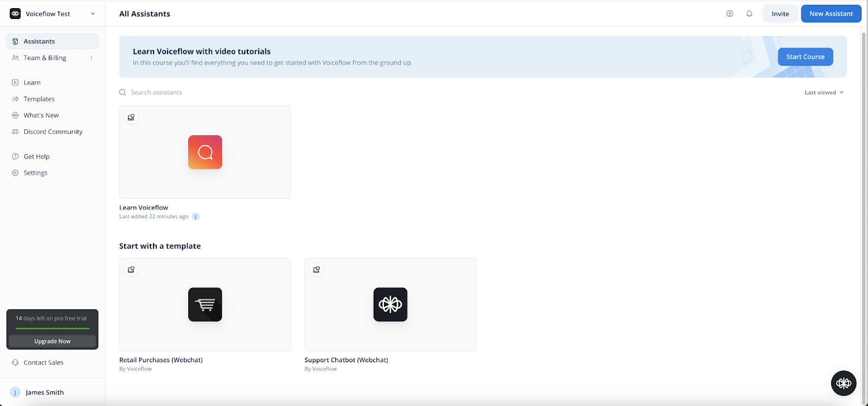Click the James Smith avatar icon

coord(15,392)
